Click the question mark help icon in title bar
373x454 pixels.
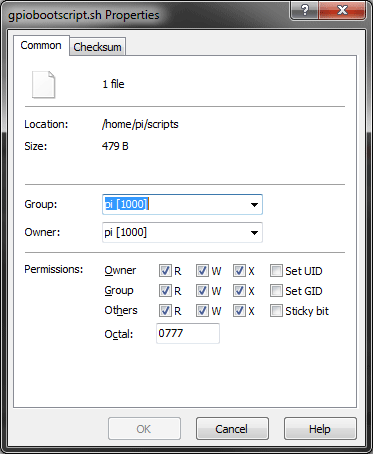coord(304,10)
